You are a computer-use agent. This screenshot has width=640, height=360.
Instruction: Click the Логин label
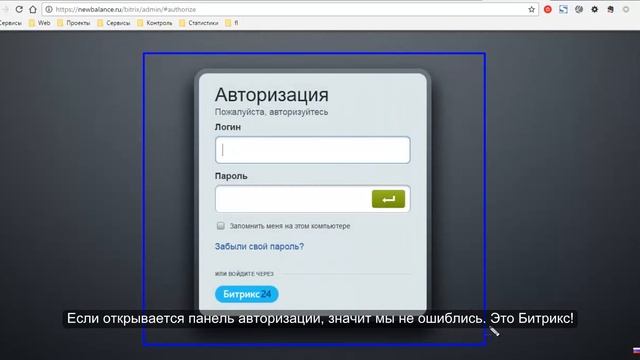[x=228, y=127]
